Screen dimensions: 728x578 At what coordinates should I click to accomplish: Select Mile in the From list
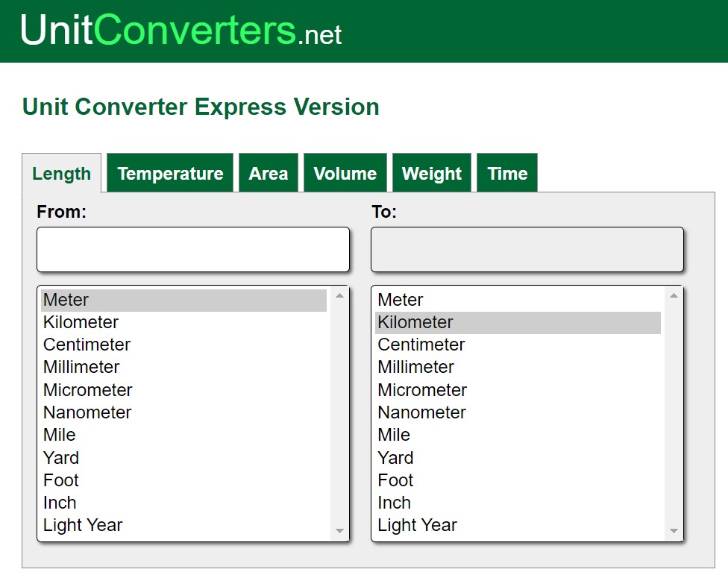[x=183, y=435]
